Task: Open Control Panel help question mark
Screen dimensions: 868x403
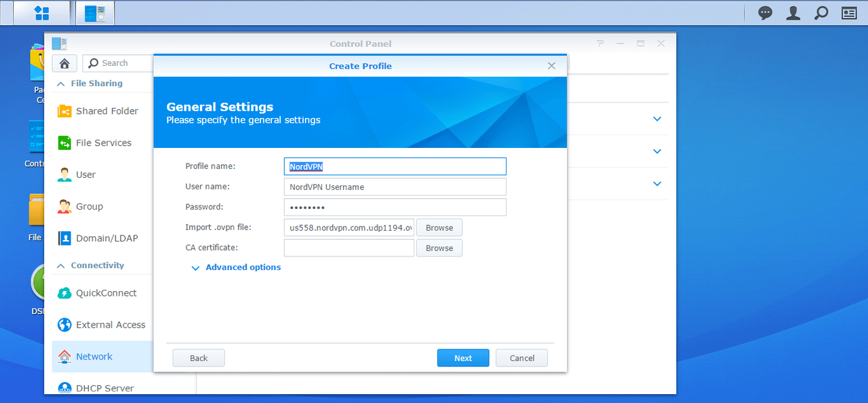Action: pyautogui.click(x=600, y=43)
